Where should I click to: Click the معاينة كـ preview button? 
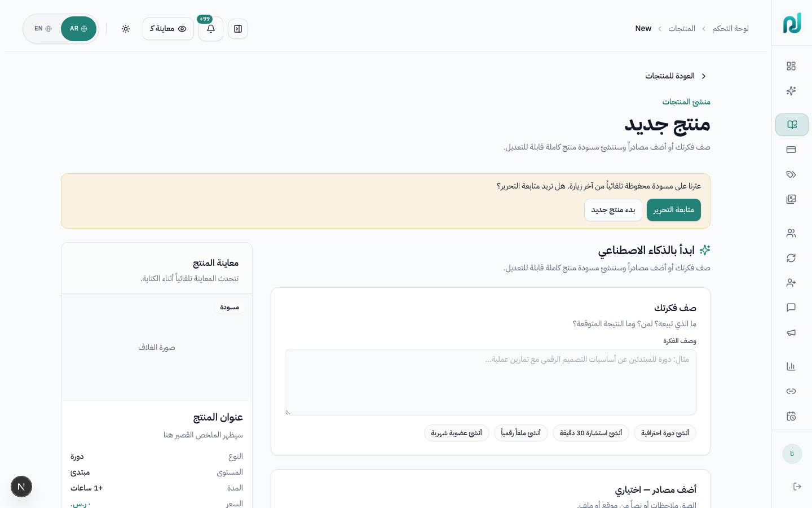click(x=168, y=29)
